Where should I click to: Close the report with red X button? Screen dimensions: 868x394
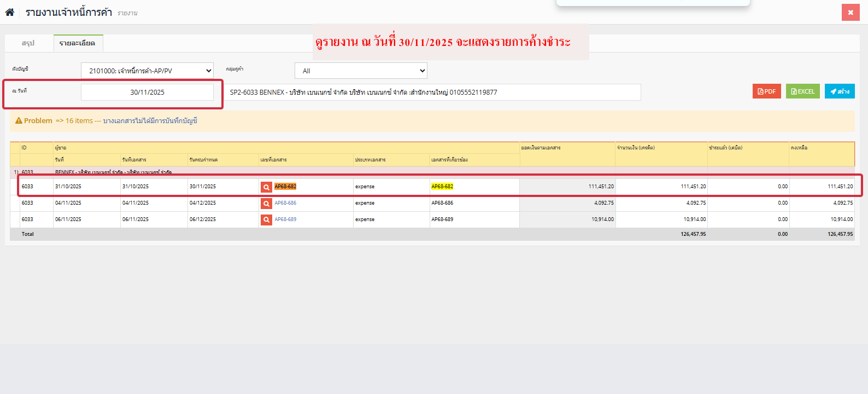[x=850, y=12]
